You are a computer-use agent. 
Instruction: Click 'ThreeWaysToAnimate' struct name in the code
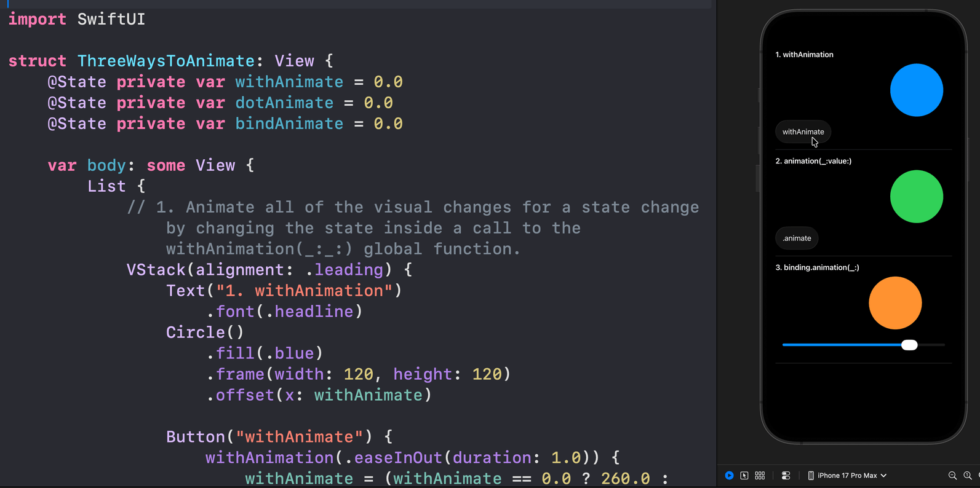point(165,61)
